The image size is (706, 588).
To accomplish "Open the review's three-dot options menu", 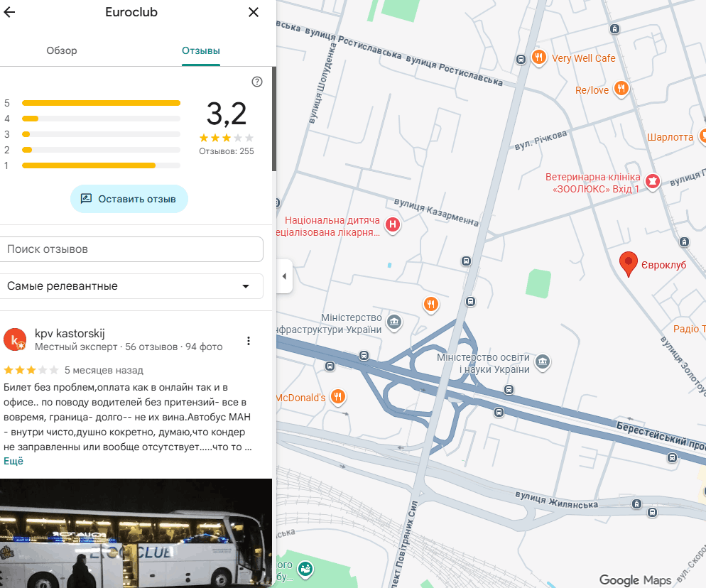I will click(249, 341).
